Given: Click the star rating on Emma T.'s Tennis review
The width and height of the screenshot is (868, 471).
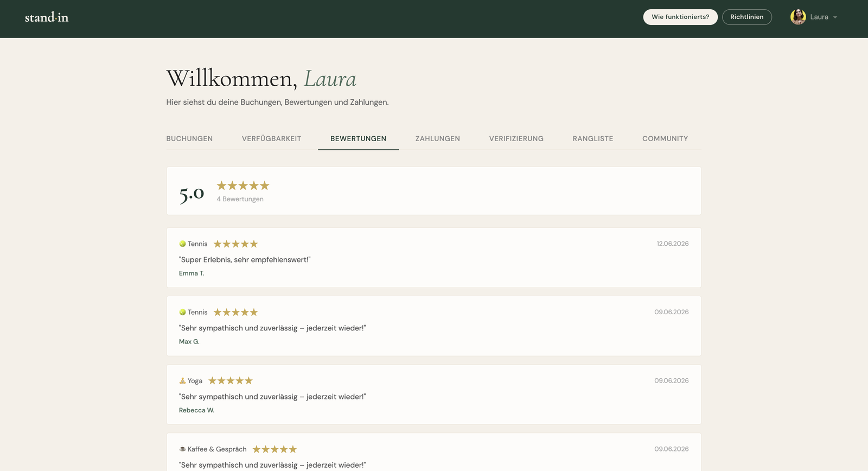Looking at the screenshot, I should [235, 244].
